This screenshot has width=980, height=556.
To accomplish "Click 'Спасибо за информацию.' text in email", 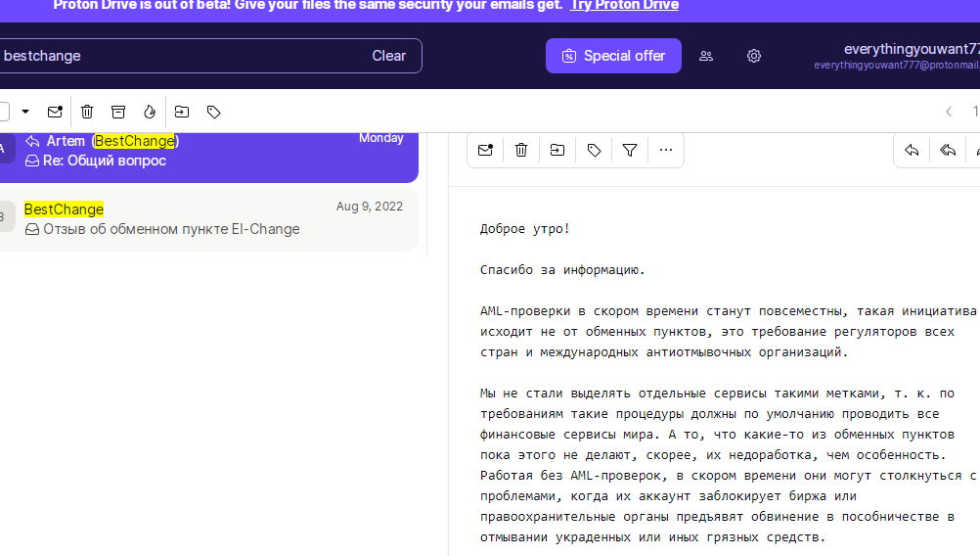I will (x=561, y=270).
